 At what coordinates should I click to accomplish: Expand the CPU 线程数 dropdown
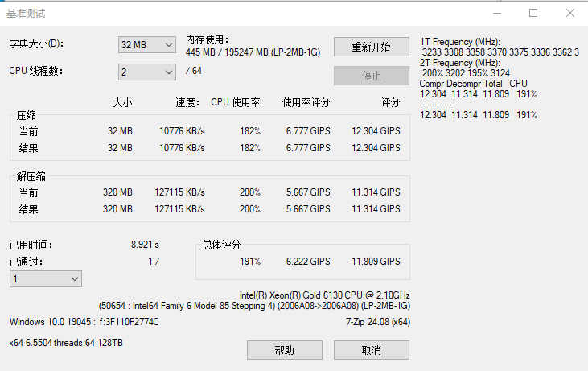click(x=146, y=72)
